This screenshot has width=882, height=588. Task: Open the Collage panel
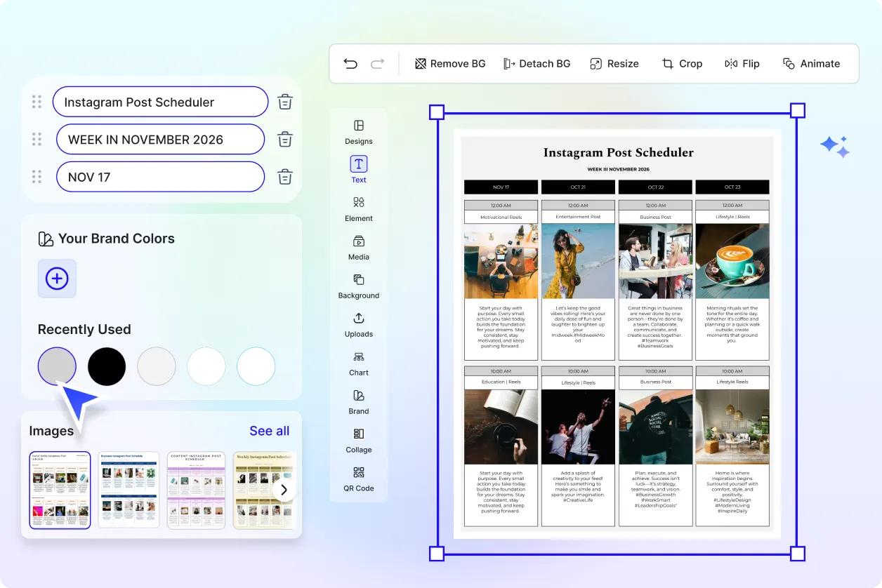click(358, 439)
